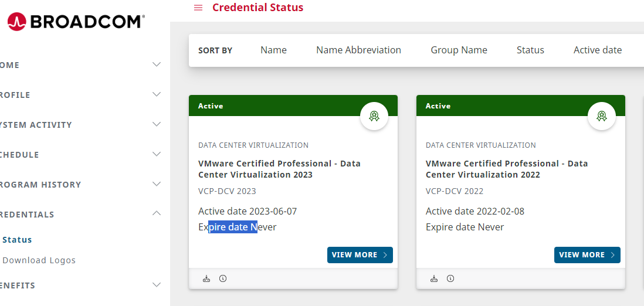This screenshot has height=306, width=644.
Task: Click 'Active date 2022-02-08' text
Action: pyautogui.click(x=475, y=212)
